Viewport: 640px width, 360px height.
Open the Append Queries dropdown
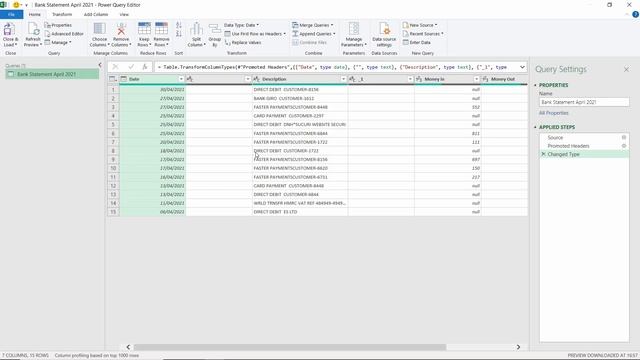pyautogui.click(x=313, y=34)
